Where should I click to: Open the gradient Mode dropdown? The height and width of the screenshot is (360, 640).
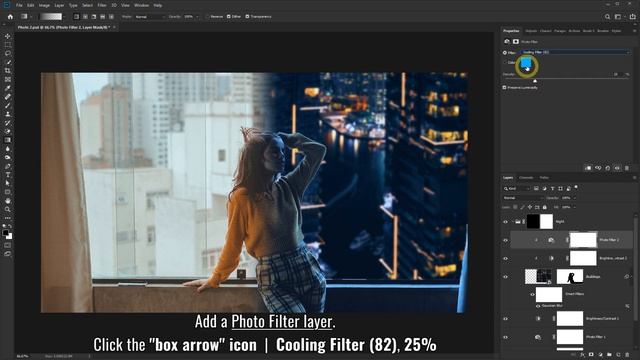pyautogui.click(x=149, y=17)
